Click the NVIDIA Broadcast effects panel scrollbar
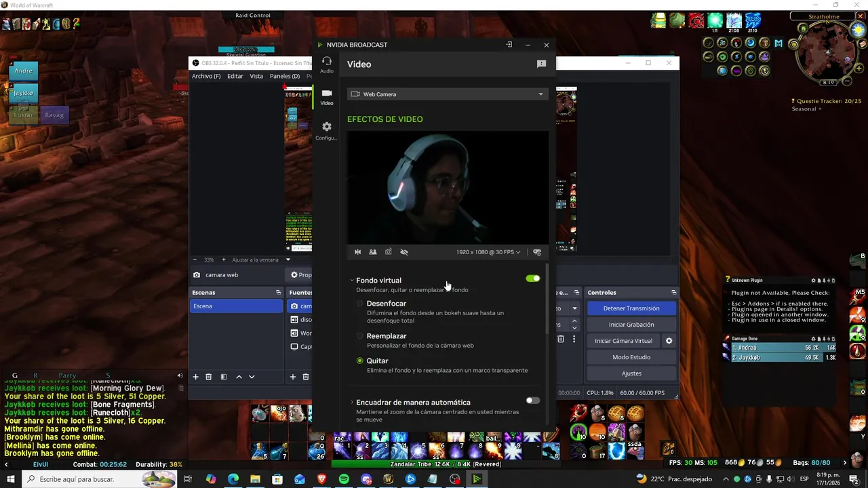The width and height of the screenshot is (868, 488). click(x=547, y=298)
